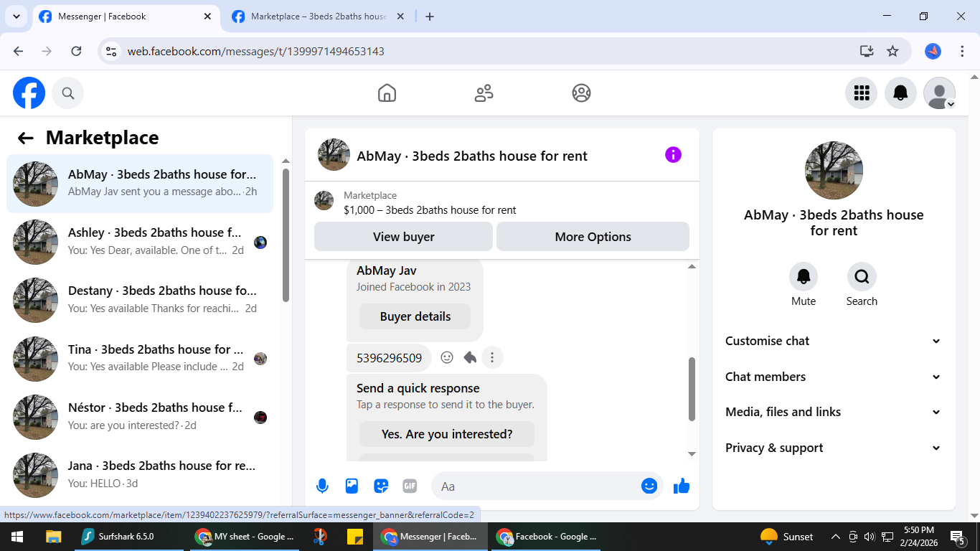Image resolution: width=980 pixels, height=551 pixels.
Task: Search in conversation magnifier icon
Action: click(862, 276)
